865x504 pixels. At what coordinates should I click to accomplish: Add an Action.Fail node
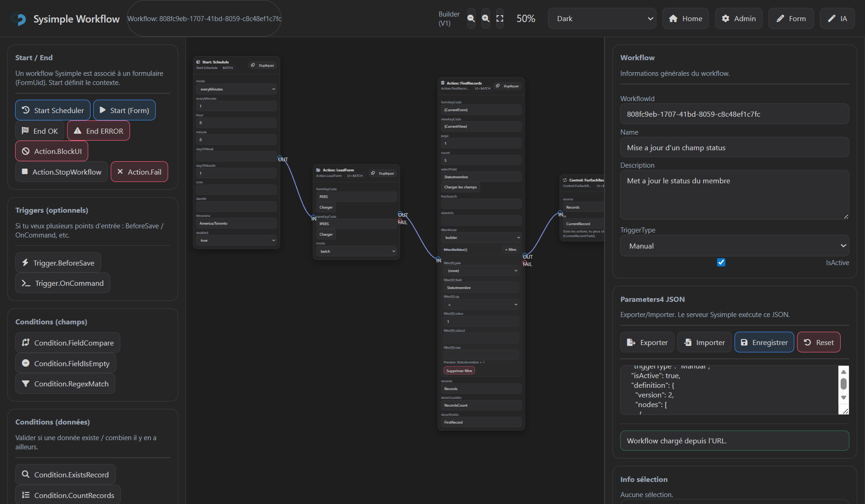[x=139, y=172]
